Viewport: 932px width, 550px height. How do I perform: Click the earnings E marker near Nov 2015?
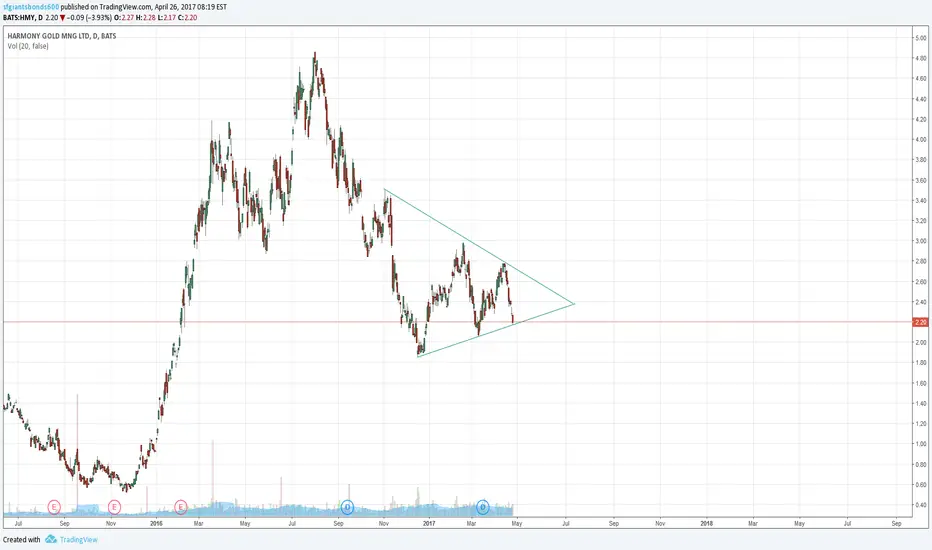click(114, 507)
